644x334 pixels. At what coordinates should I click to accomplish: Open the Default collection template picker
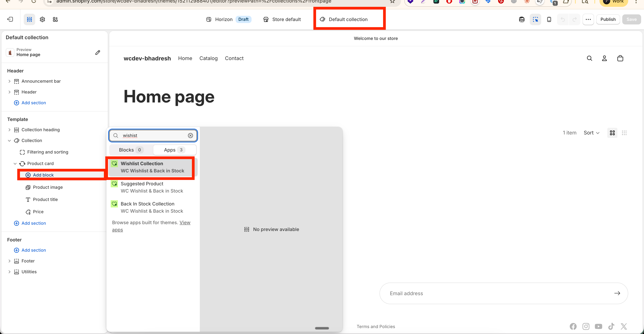coord(344,19)
